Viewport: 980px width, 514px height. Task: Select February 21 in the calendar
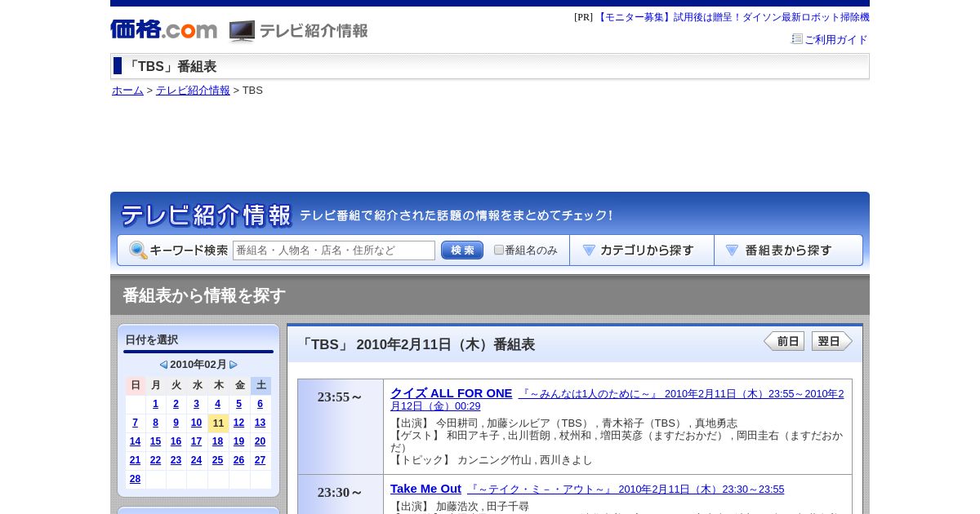coord(135,460)
